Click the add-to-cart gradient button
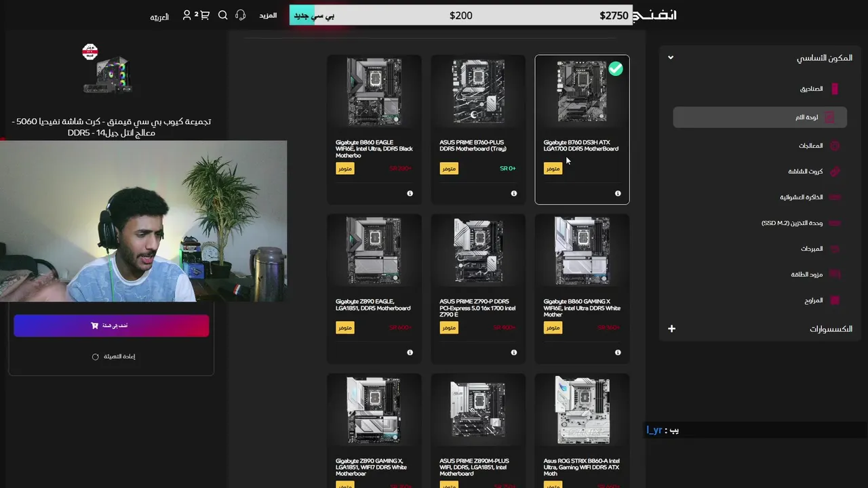The width and height of the screenshot is (868, 488). tap(111, 326)
